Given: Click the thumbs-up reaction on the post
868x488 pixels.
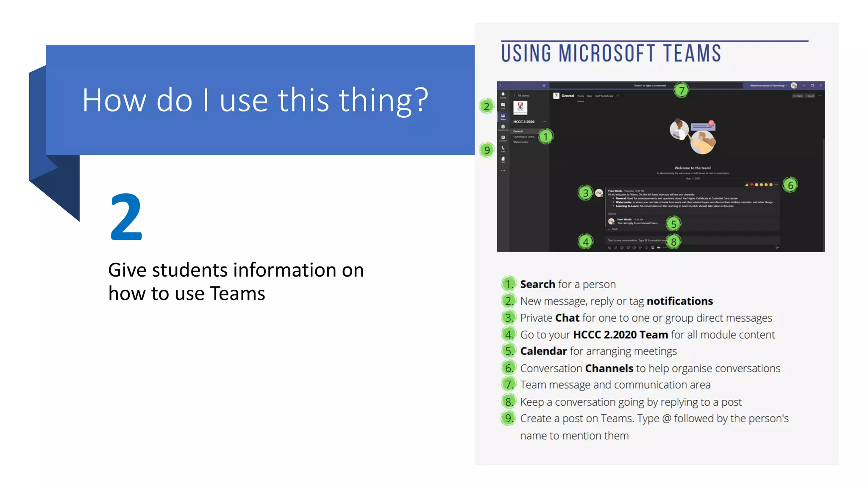Looking at the screenshot, I should 747,185.
